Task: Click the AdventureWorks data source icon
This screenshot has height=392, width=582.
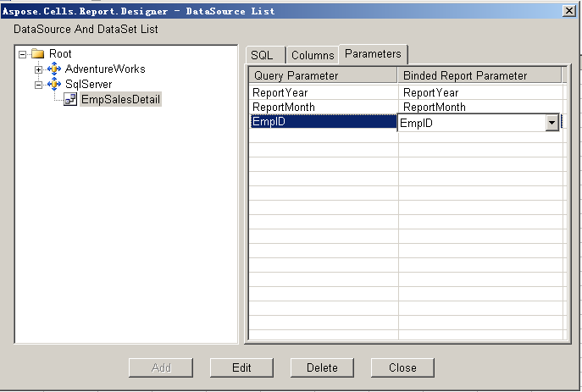Action: point(54,69)
